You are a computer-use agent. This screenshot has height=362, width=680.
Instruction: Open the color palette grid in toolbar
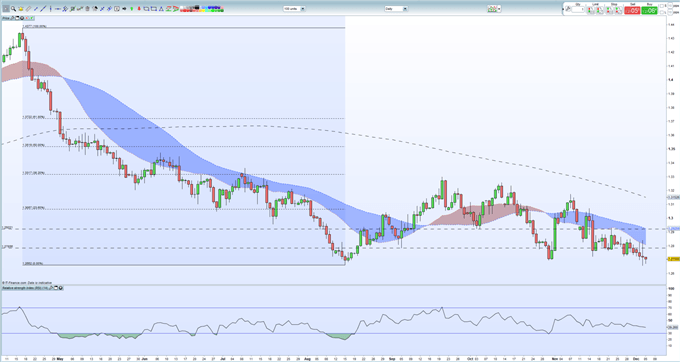(x=202, y=9)
